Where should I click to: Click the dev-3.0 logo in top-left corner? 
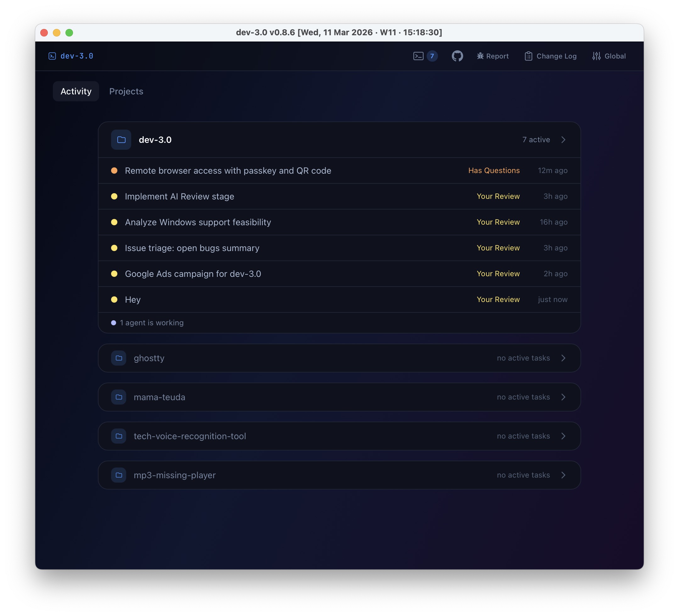(x=71, y=56)
